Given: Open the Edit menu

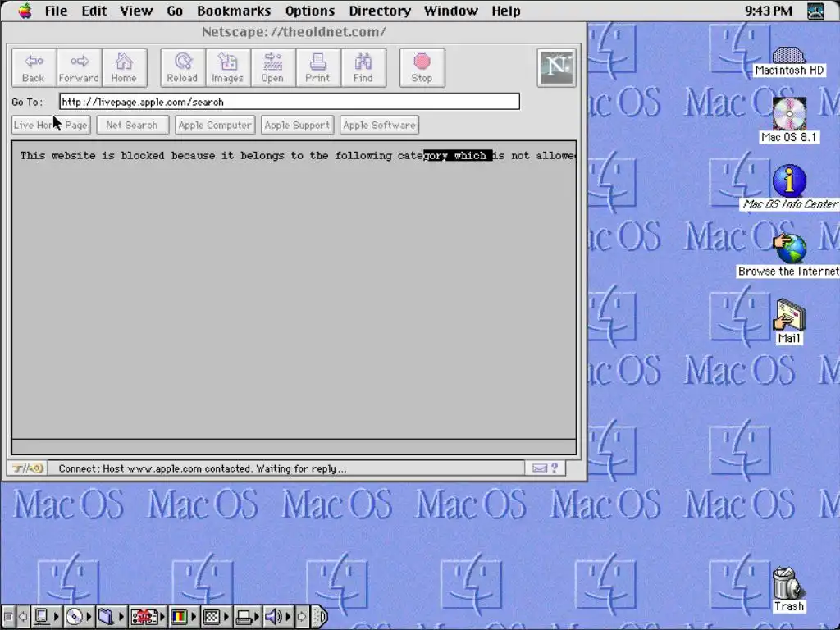Looking at the screenshot, I should 94,11.
